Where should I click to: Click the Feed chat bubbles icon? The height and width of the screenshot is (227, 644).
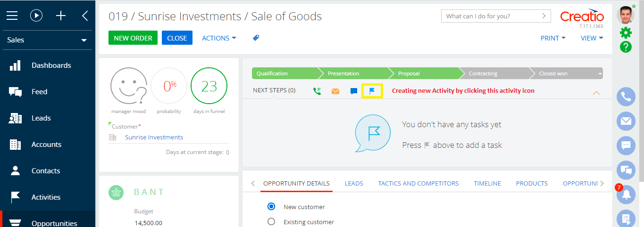(x=16, y=92)
